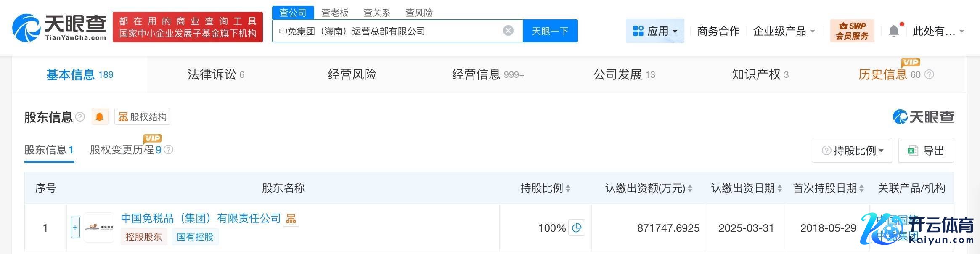Export shareholder data with 导出 button
The image size is (980, 254).
pyautogui.click(x=926, y=151)
